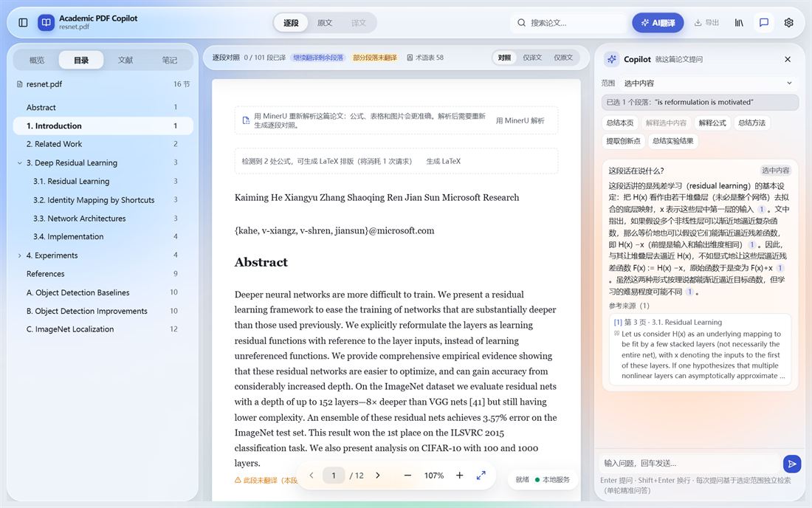Zoom out with minus button
812x508 pixels.
[x=407, y=476]
